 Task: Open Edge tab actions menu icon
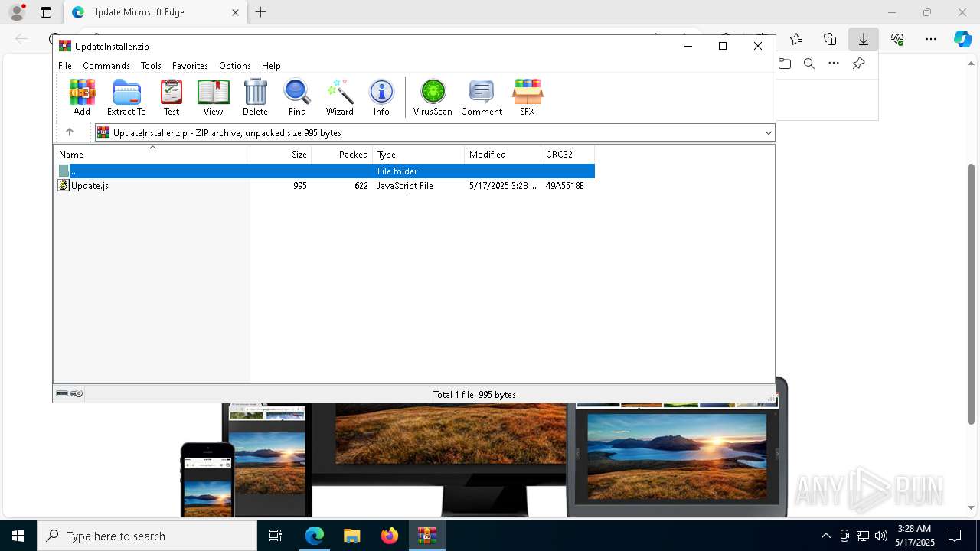tap(46, 12)
